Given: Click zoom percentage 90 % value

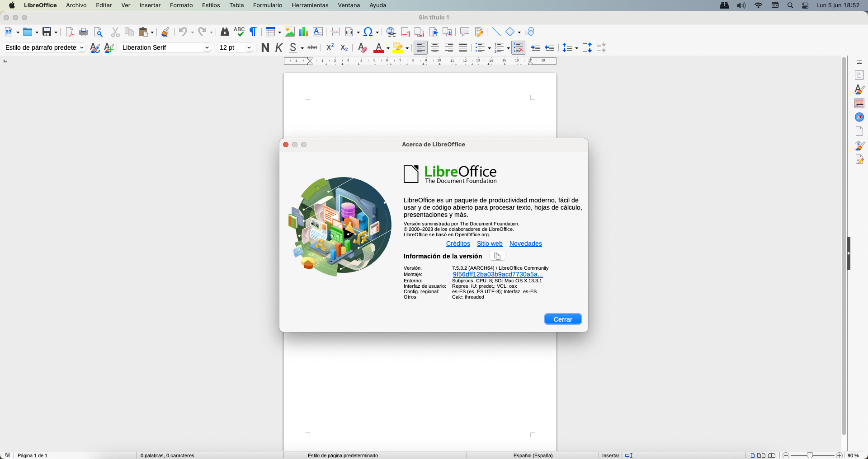Looking at the screenshot, I should (853, 455).
